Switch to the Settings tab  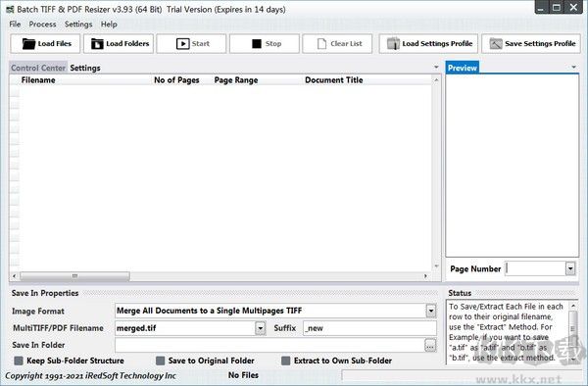[x=85, y=68]
